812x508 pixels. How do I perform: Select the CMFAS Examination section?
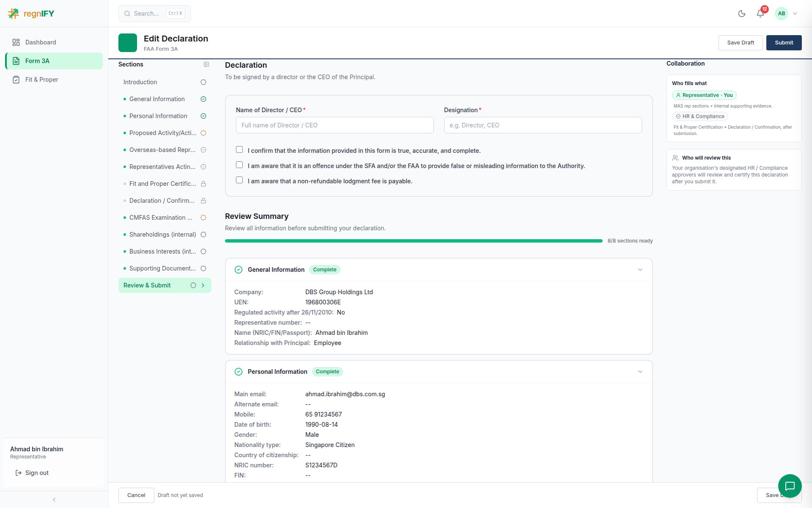point(165,218)
